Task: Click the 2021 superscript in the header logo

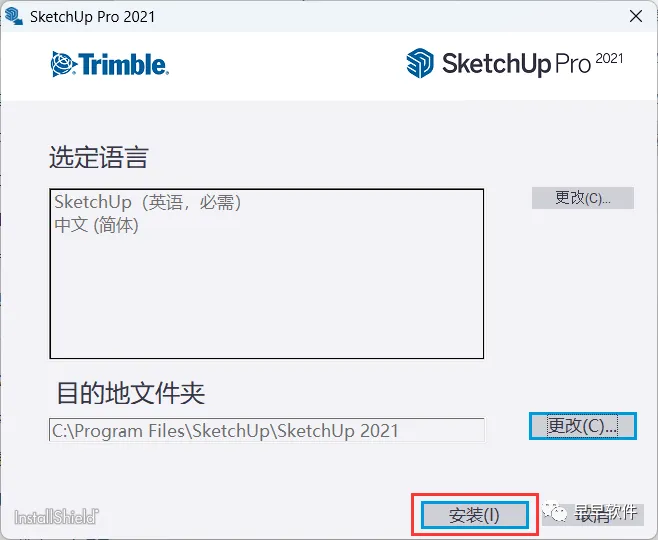Action: (x=609, y=58)
